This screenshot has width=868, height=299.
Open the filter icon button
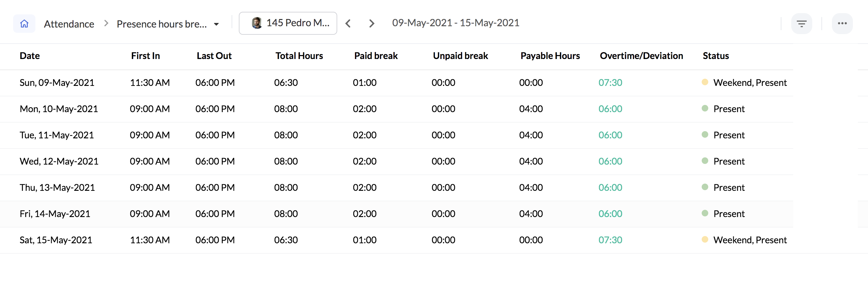[801, 24]
